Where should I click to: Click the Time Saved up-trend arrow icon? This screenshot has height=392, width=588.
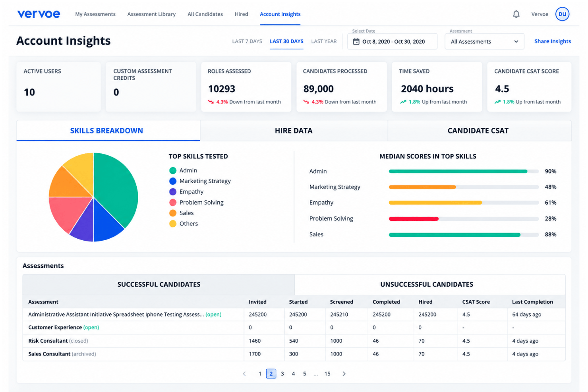(403, 102)
